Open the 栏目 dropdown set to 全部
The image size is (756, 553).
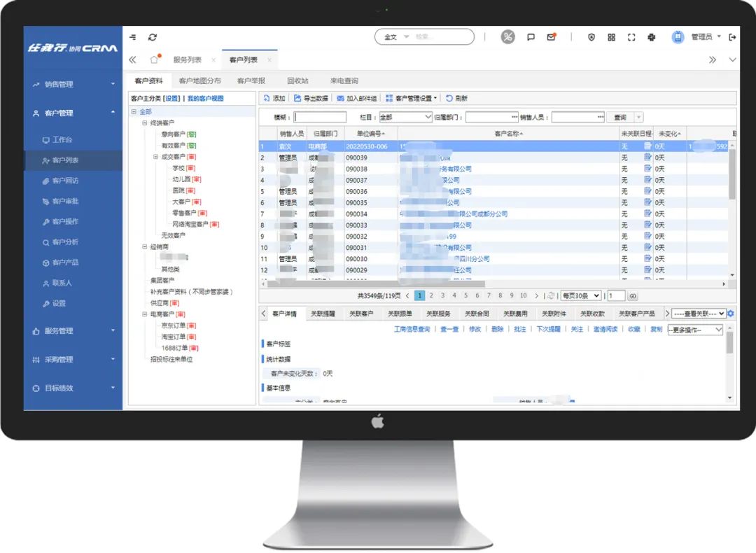[405, 118]
